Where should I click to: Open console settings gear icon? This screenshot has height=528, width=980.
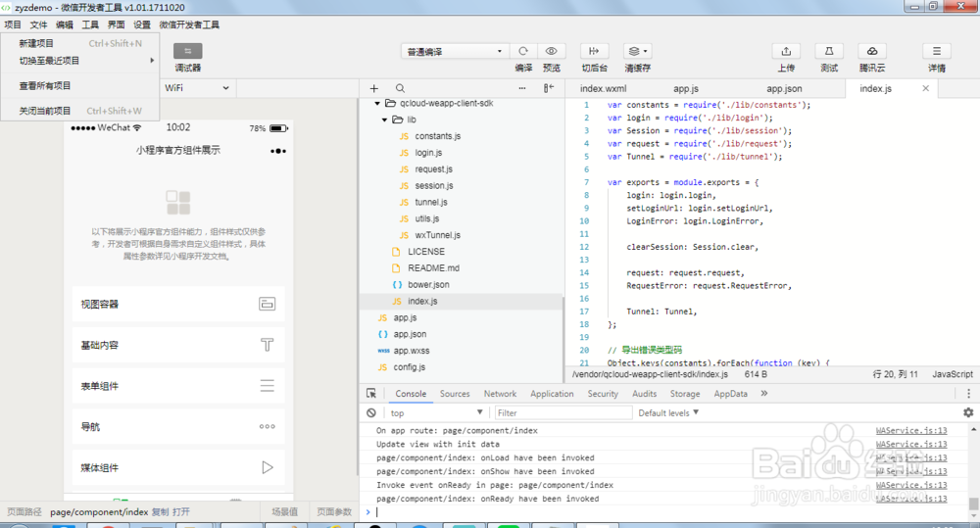968,412
